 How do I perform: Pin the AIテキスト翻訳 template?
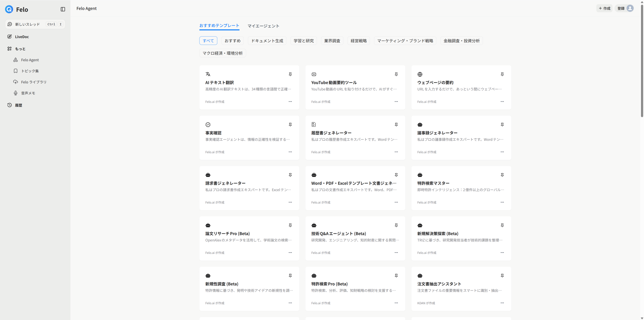(290, 74)
